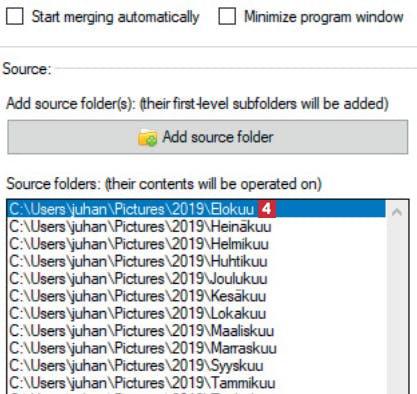Click the Add source folder button
This screenshot has width=417, height=394.
(208, 137)
